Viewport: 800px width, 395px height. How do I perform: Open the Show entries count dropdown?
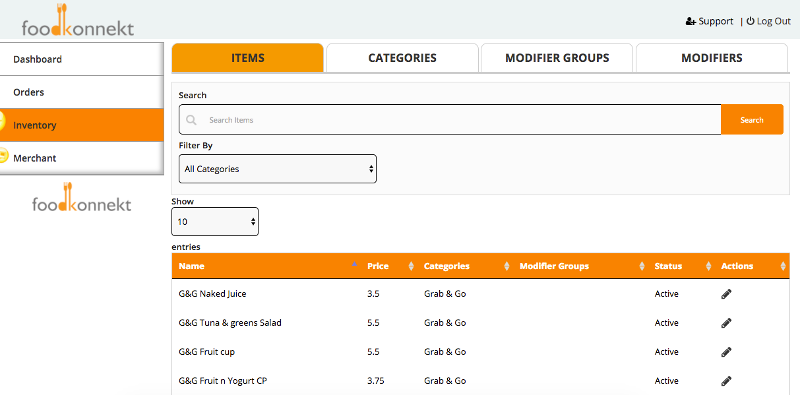215,221
